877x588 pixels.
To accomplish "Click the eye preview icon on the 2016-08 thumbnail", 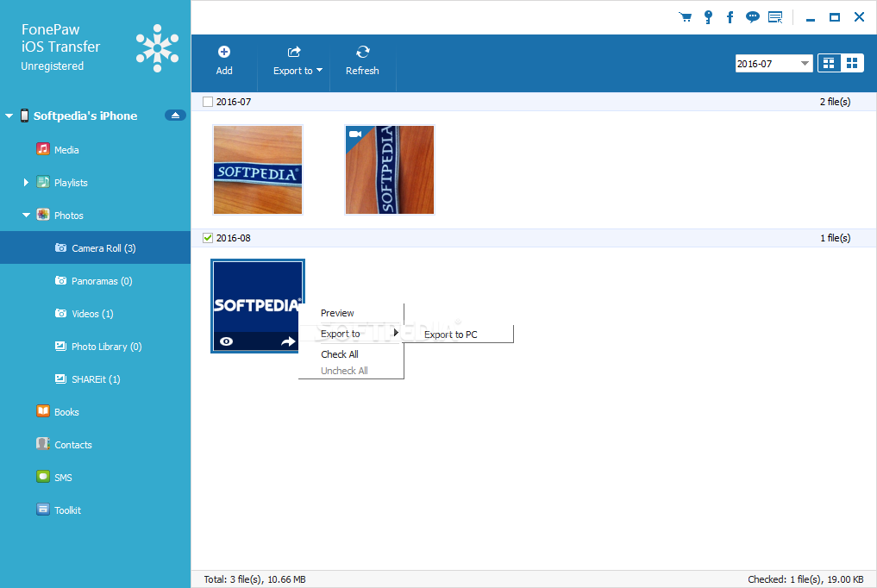I will [x=227, y=341].
